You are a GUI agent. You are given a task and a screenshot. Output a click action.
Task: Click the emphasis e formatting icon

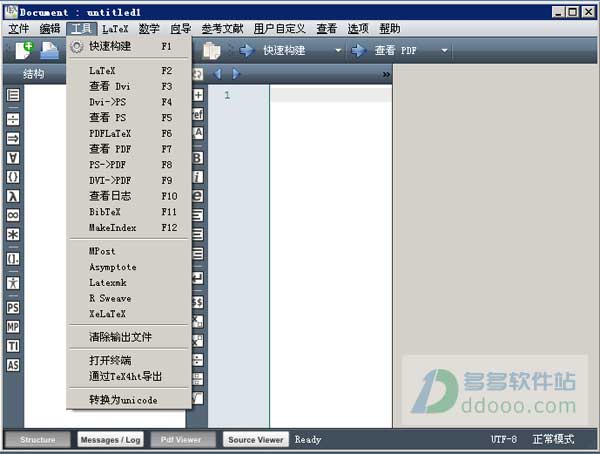click(x=197, y=196)
